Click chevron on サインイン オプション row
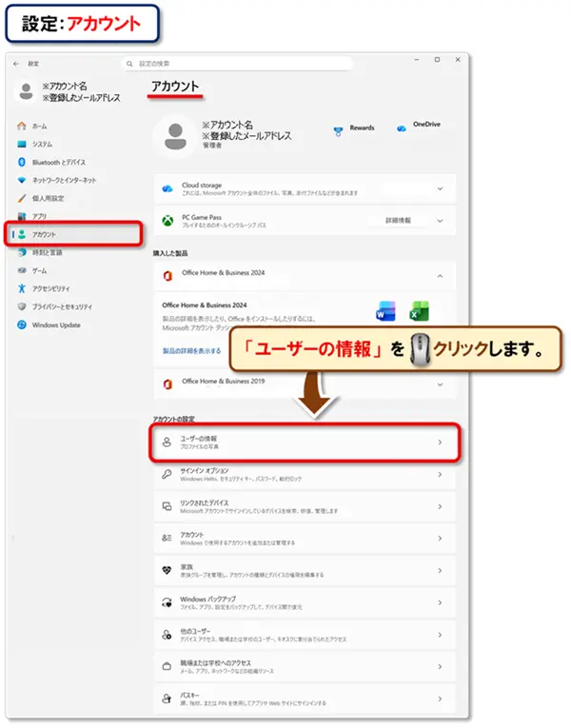571x728 pixels. click(x=440, y=475)
